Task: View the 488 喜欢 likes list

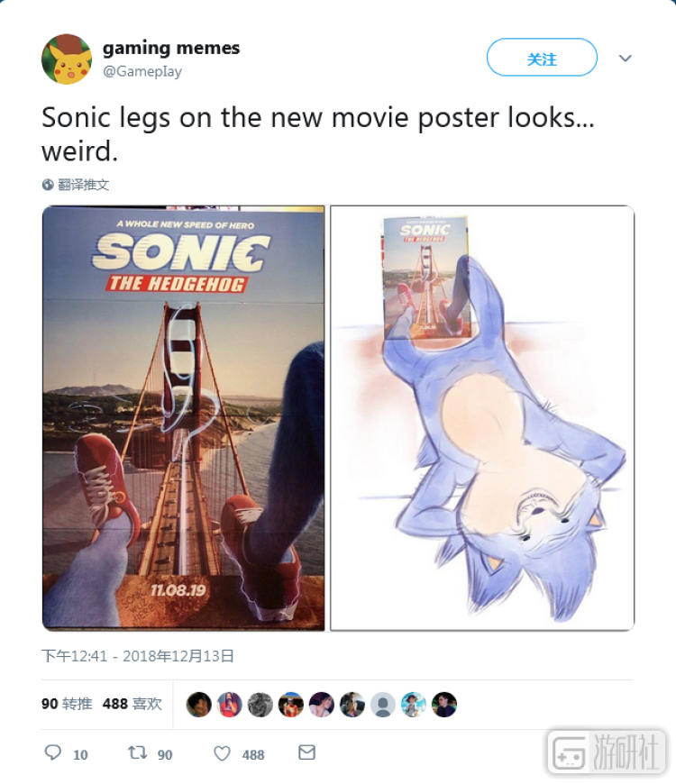Action: [x=132, y=704]
